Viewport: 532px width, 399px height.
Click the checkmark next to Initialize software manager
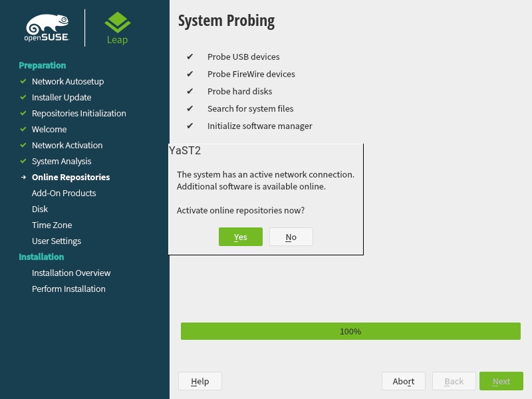pyautogui.click(x=190, y=126)
